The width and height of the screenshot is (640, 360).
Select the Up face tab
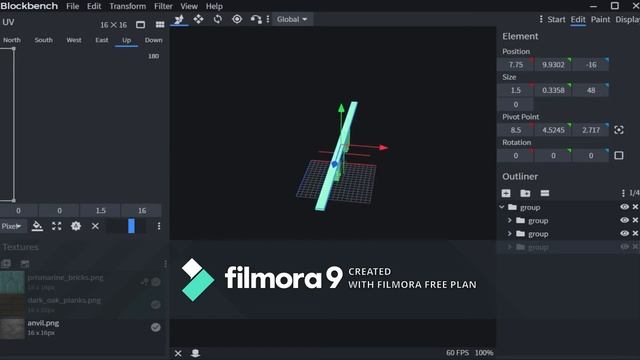(x=127, y=40)
